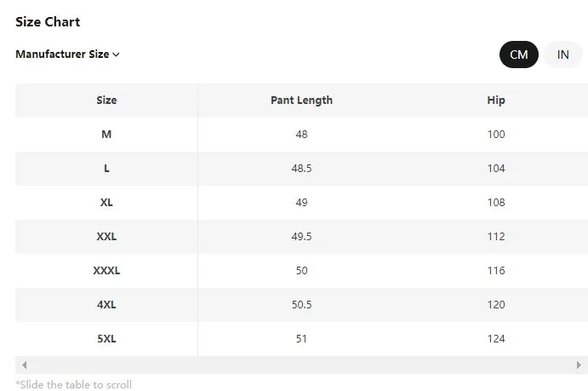The image size is (588, 391).
Task: Select the Pant Length column header
Action: pos(301,101)
